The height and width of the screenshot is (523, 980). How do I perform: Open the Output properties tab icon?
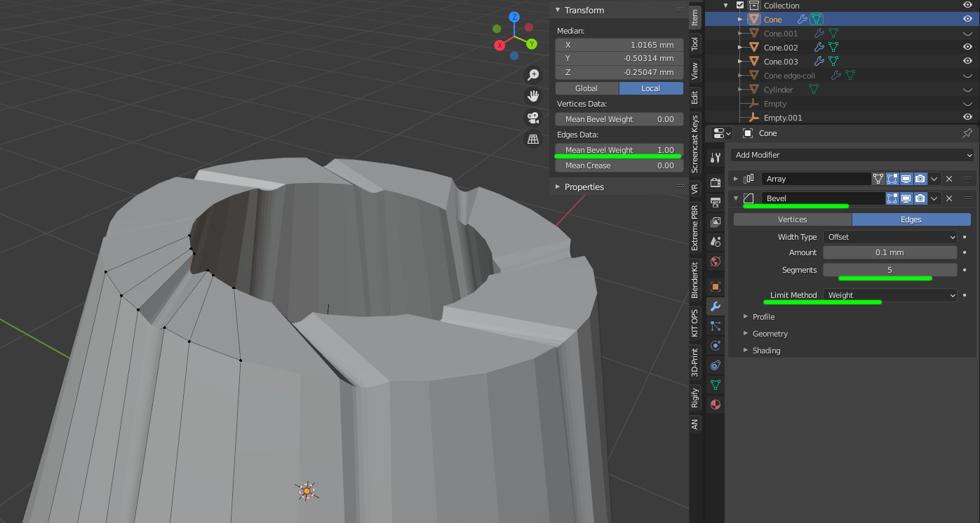click(x=716, y=203)
